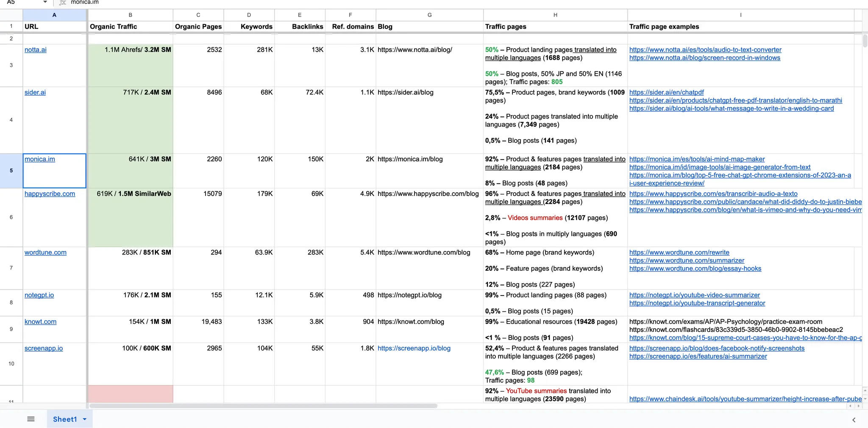The height and width of the screenshot is (428, 868).
Task: Select row 3 header
Action: [11, 65]
